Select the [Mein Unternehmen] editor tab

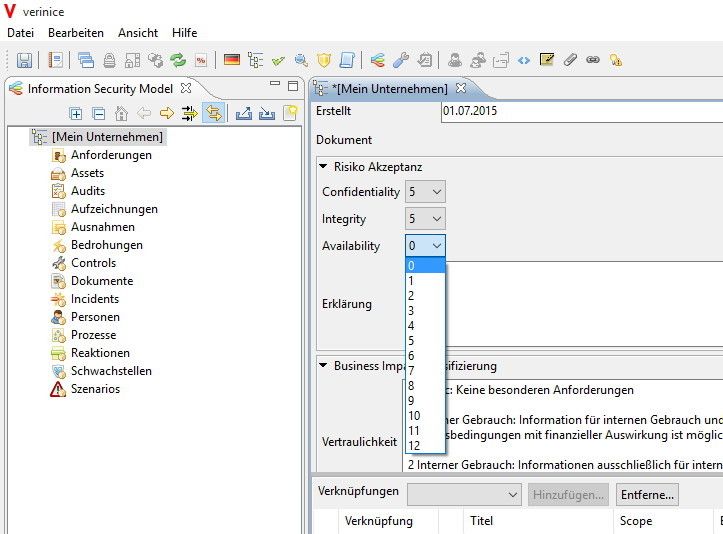(390, 89)
